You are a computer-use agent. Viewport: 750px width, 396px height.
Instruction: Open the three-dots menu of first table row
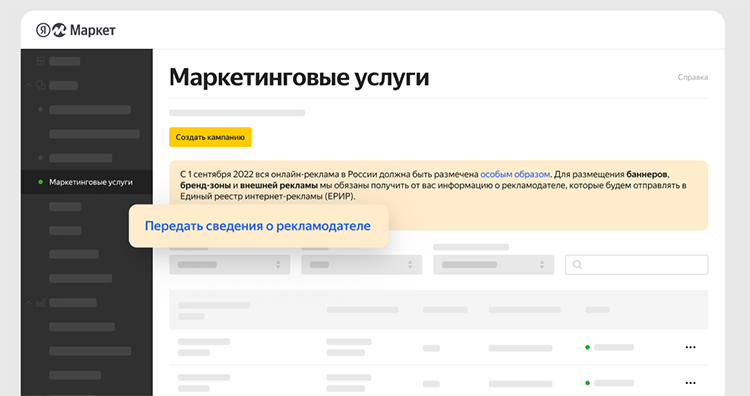(690, 347)
